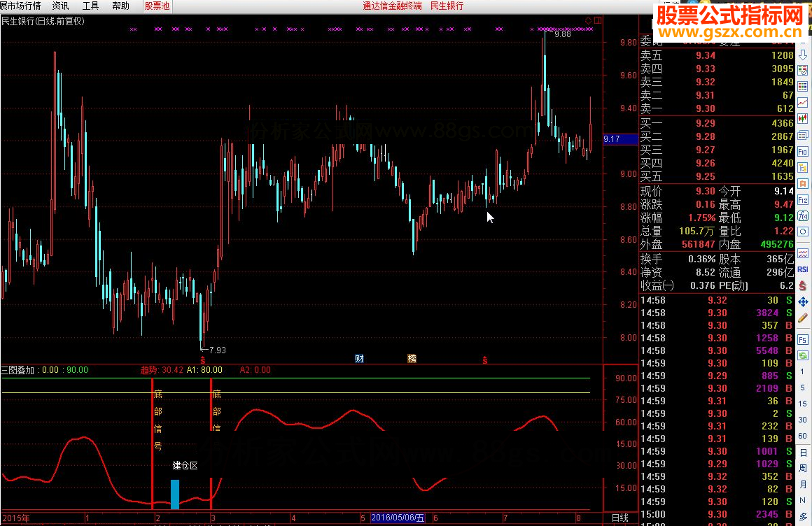Click the 外盘 value 561847

coord(698,244)
